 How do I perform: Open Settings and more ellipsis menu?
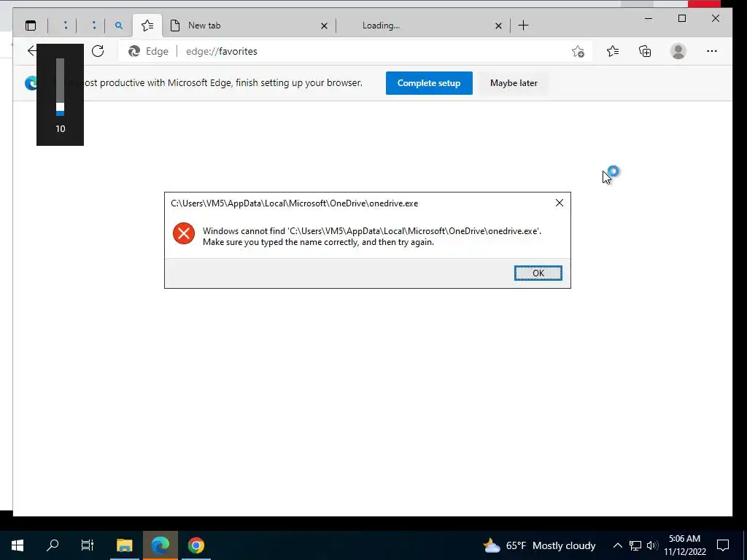[712, 51]
